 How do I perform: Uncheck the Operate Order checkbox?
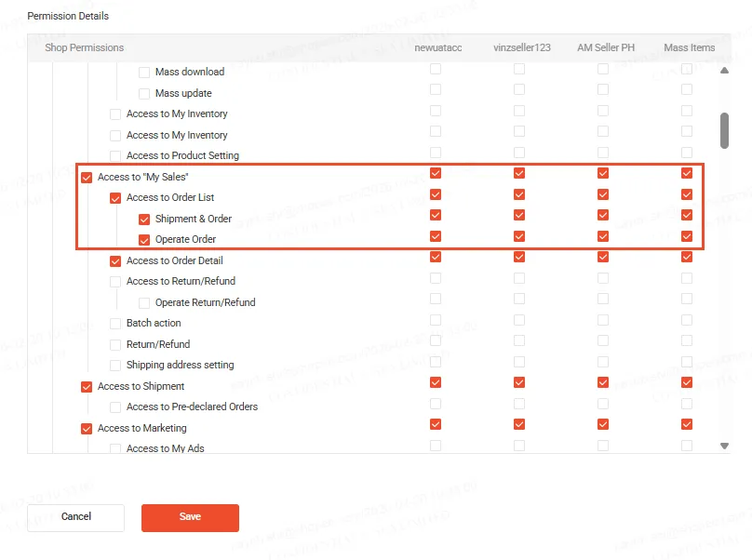tap(144, 240)
